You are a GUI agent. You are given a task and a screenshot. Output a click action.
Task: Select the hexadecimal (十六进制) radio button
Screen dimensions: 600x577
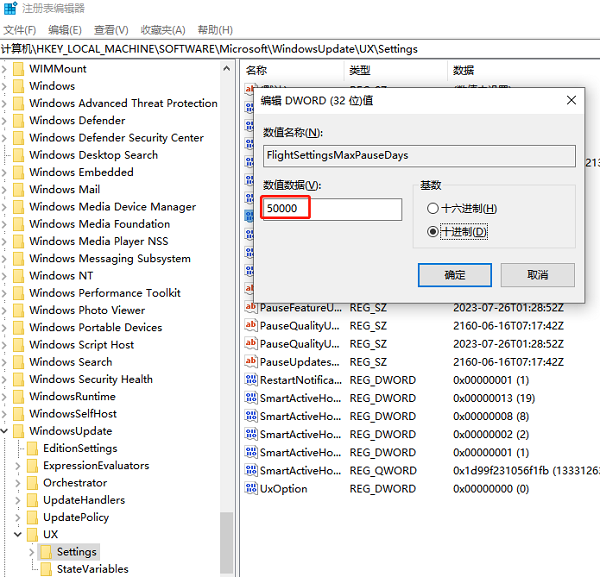pos(433,209)
